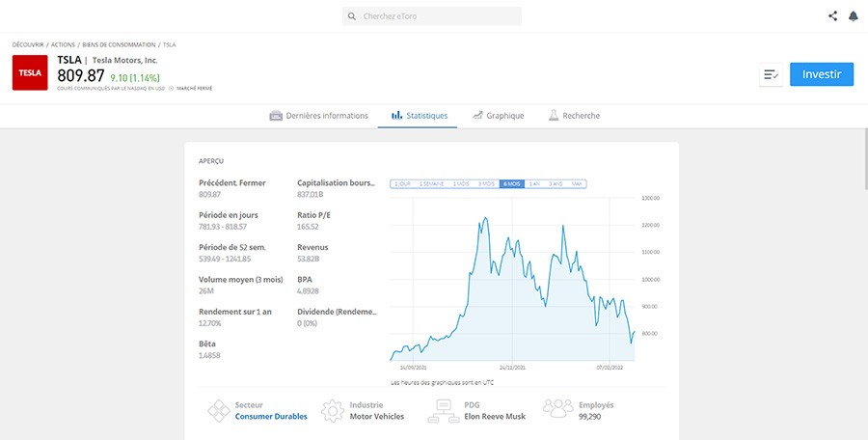Click the 809.87 stock price
This screenshot has width=868, height=440.
pyautogui.click(x=81, y=75)
